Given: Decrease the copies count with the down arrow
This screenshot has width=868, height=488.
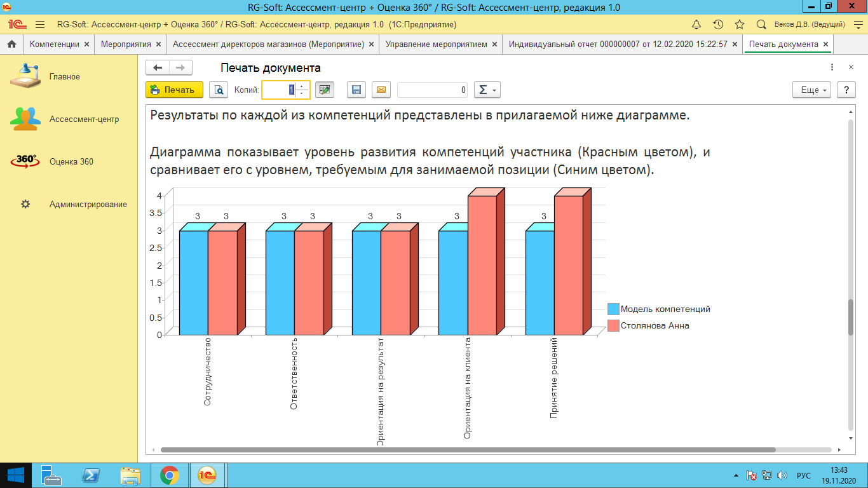Looking at the screenshot, I should pos(302,94).
